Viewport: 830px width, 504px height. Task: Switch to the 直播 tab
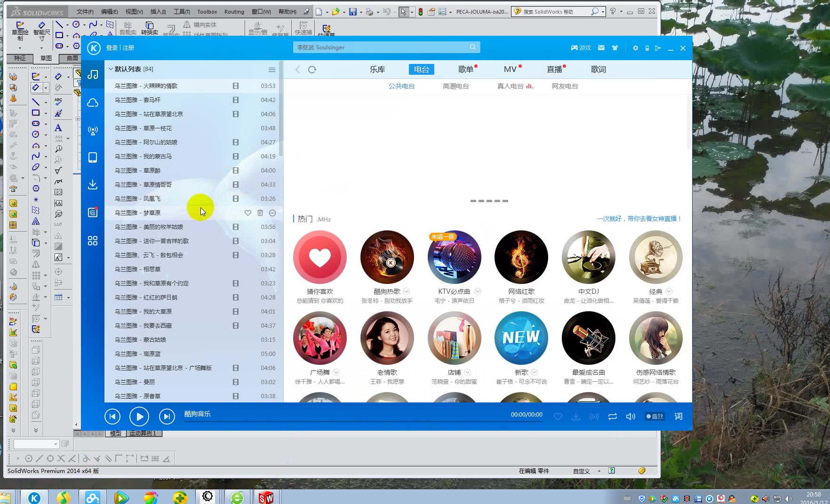(554, 70)
